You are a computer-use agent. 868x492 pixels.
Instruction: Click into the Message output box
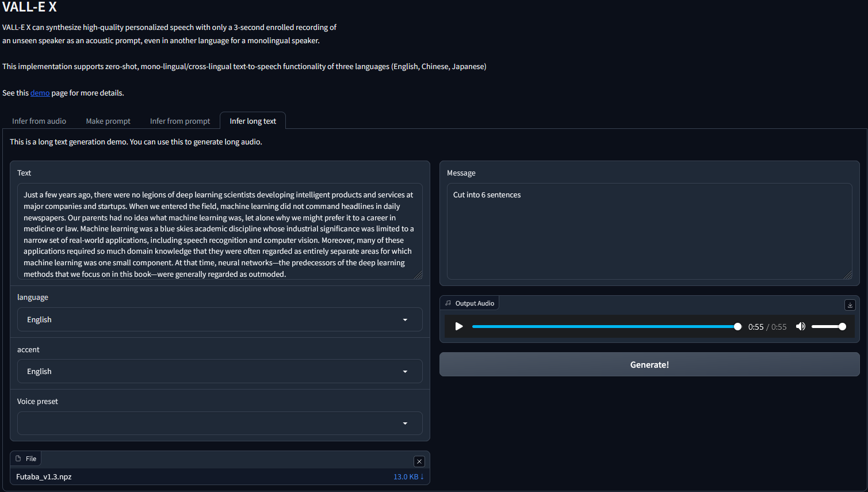click(649, 231)
